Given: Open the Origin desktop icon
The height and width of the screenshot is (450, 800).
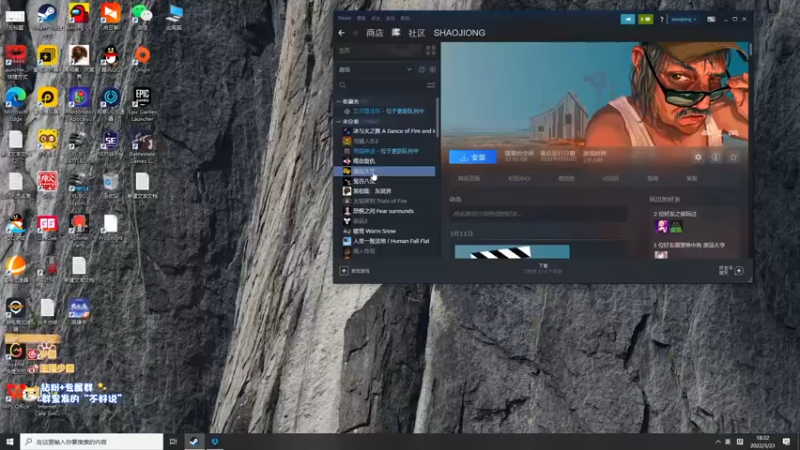Looking at the screenshot, I should point(142,59).
